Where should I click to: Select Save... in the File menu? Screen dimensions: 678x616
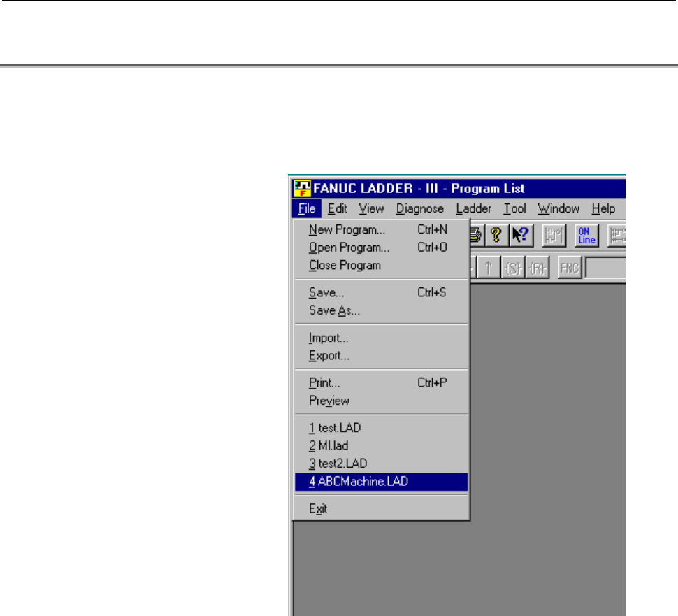382,293
